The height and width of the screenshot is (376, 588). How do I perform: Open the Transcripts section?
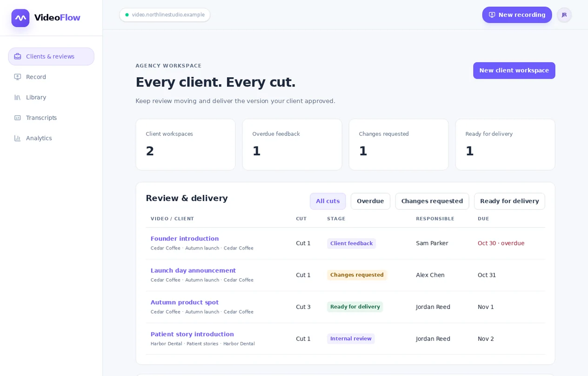51,118
